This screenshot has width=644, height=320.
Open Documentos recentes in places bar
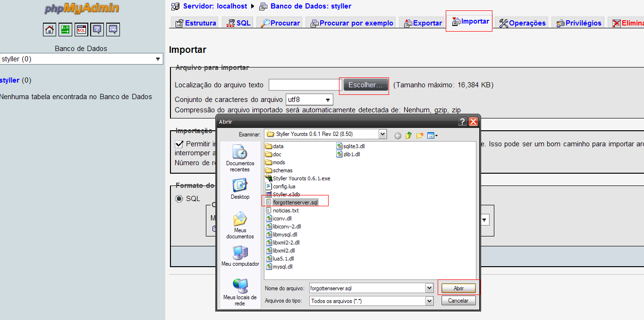[x=240, y=159]
